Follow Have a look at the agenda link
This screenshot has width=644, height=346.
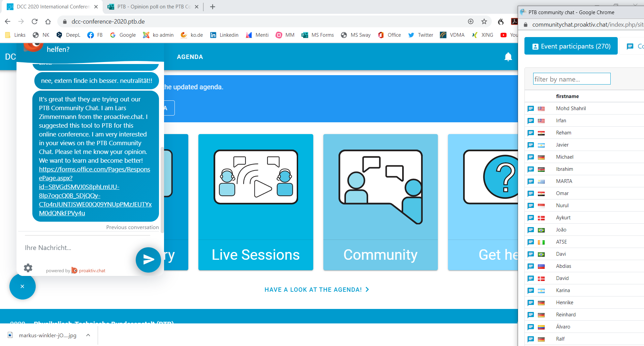coord(317,290)
